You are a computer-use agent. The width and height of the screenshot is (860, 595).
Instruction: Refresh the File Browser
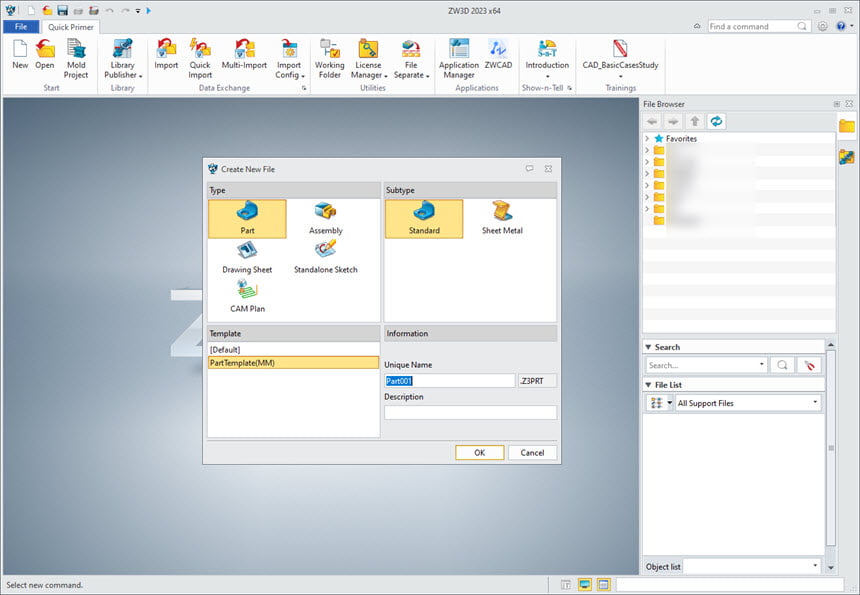pyautogui.click(x=716, y=121)
